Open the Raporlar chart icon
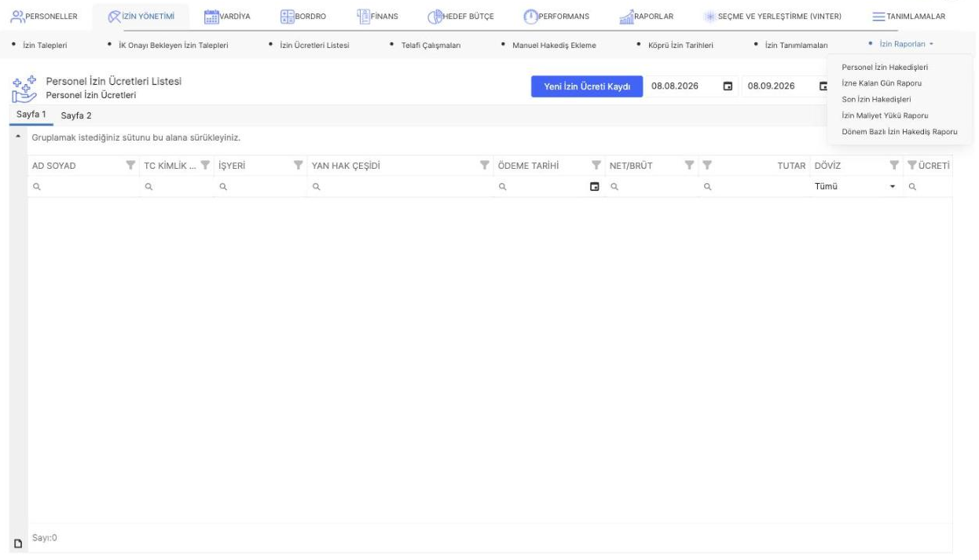The height and width of the screenshot is (560, 979). tap(627, 16)
